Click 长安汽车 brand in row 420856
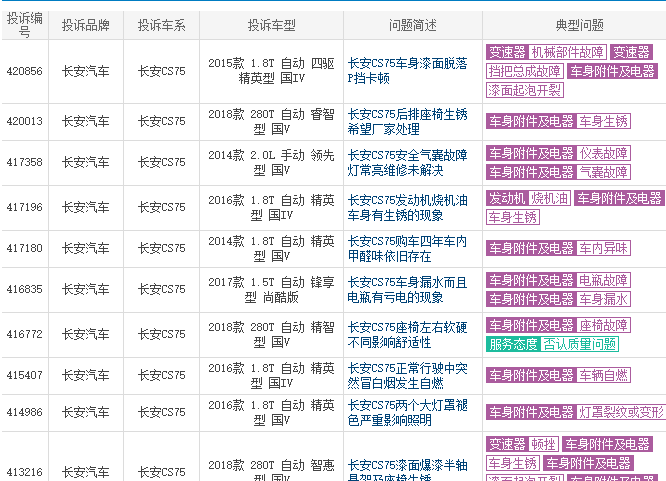Viewport: 666px width, 481px height. (x=86, y=71)
